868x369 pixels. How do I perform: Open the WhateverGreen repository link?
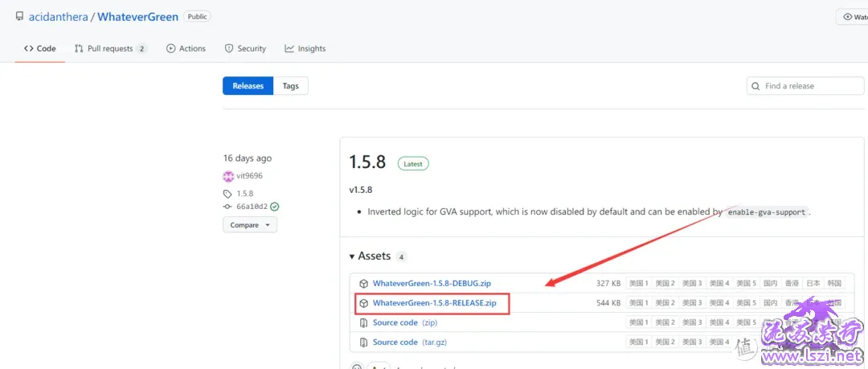tap(138, 17)
